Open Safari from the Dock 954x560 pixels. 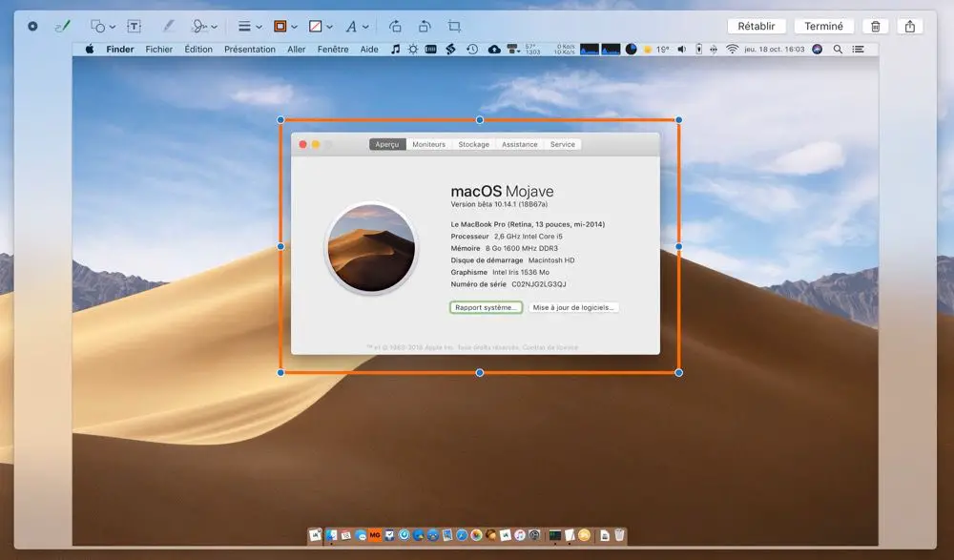pyautogui.click(x=462, y=535)
